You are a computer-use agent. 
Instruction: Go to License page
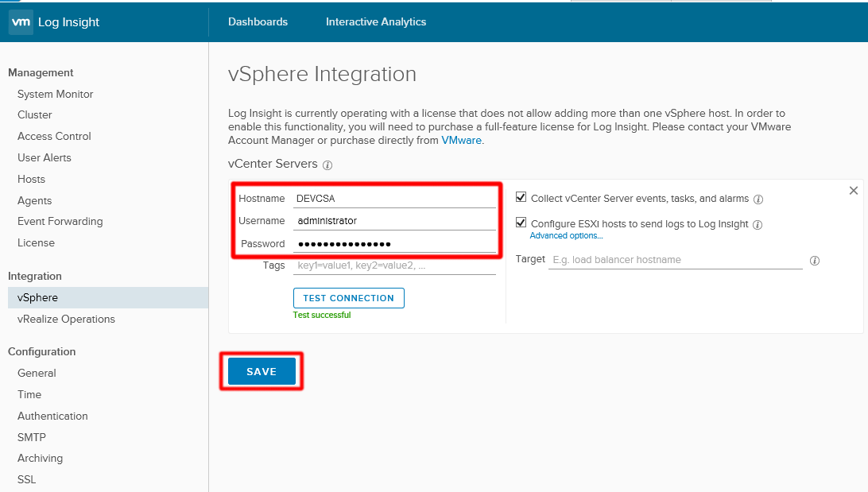(x=36, y=243)
